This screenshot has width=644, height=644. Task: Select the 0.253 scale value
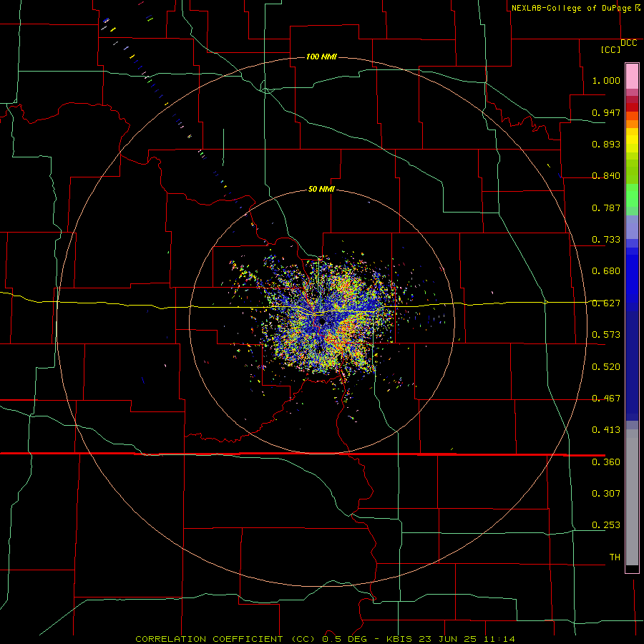606,525
